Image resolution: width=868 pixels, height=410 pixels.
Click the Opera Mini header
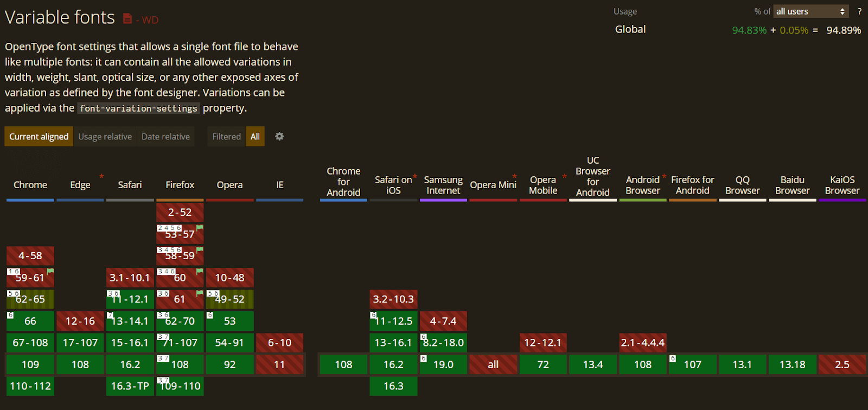click(493, 185)
